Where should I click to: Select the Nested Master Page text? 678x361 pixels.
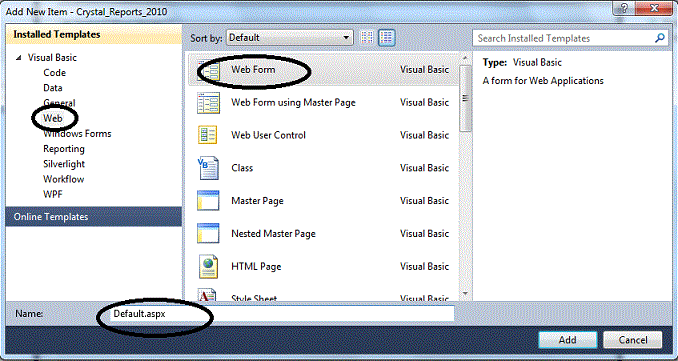click(x=273, y=233)
